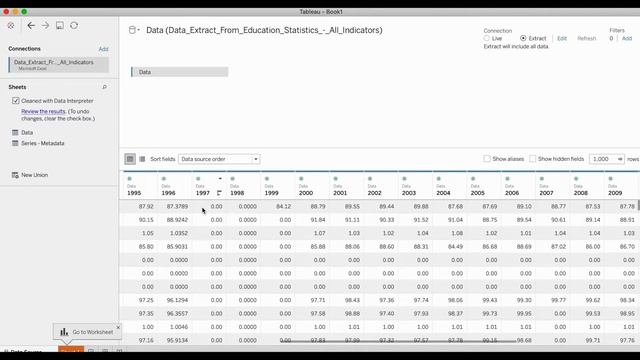This screenshot has width=640, height=360.
Task: Click the cell with value 84.12
Action: [x=283, y=207]
